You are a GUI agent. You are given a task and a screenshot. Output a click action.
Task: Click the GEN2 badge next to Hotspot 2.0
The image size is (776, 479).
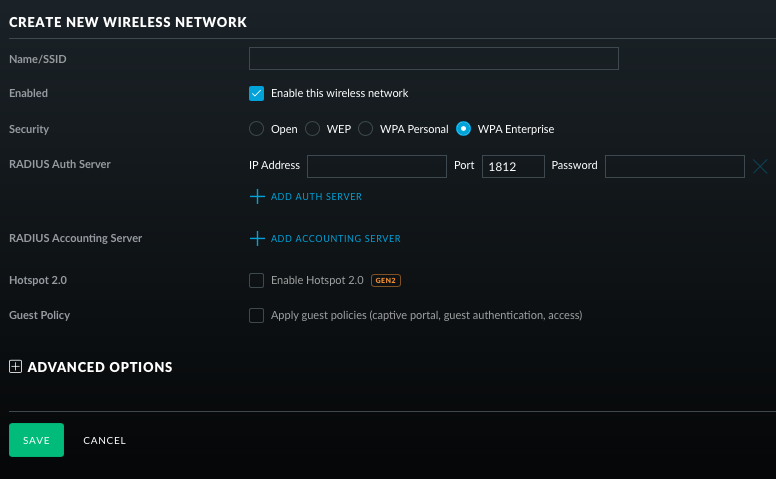click(386, 281)
